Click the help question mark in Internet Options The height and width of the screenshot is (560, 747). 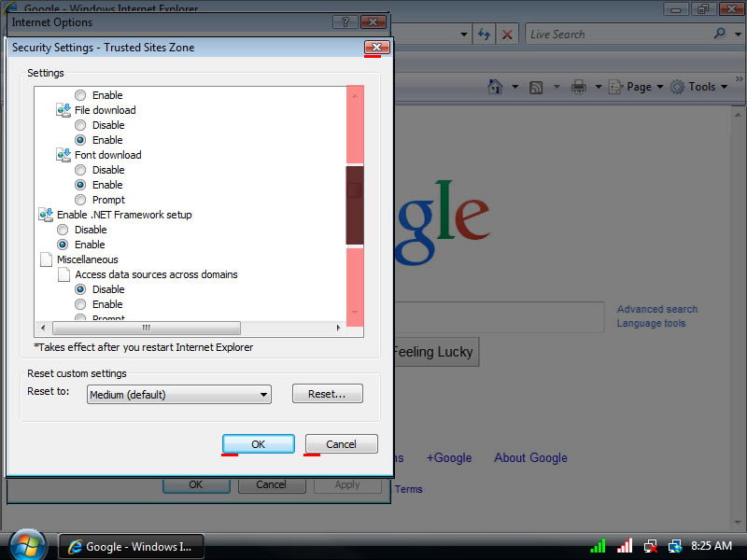[x=345, y=21]
